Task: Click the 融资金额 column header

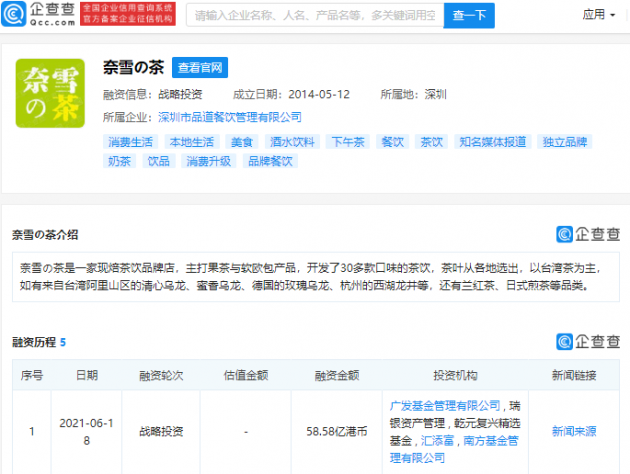Action: pos(337,376)
